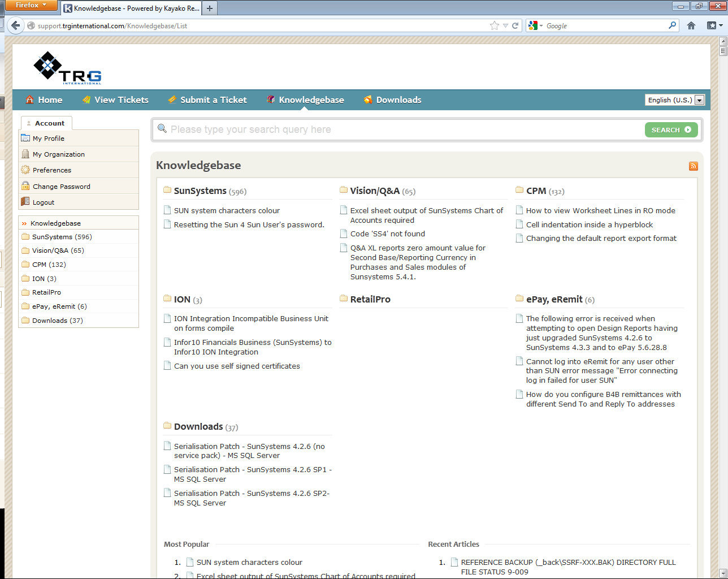Switch to the Knowledgebase browser tab

pyautogui.click(x=131, y=8)
